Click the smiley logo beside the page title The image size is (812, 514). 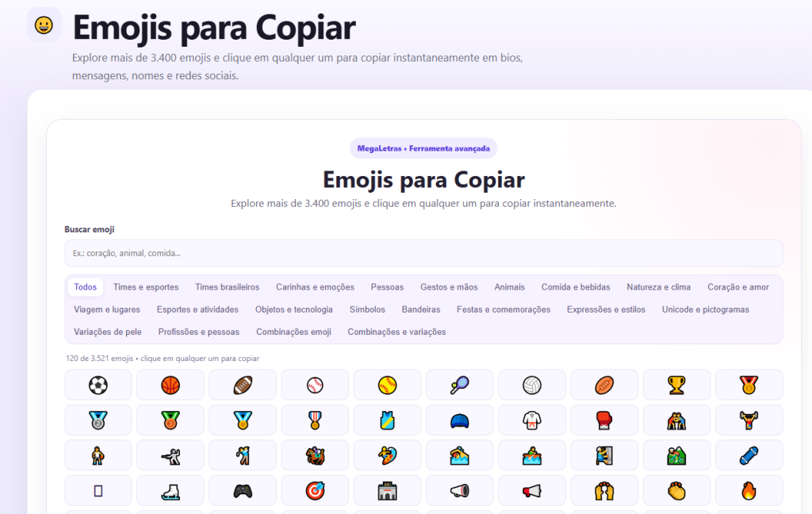tap(44, 25)
